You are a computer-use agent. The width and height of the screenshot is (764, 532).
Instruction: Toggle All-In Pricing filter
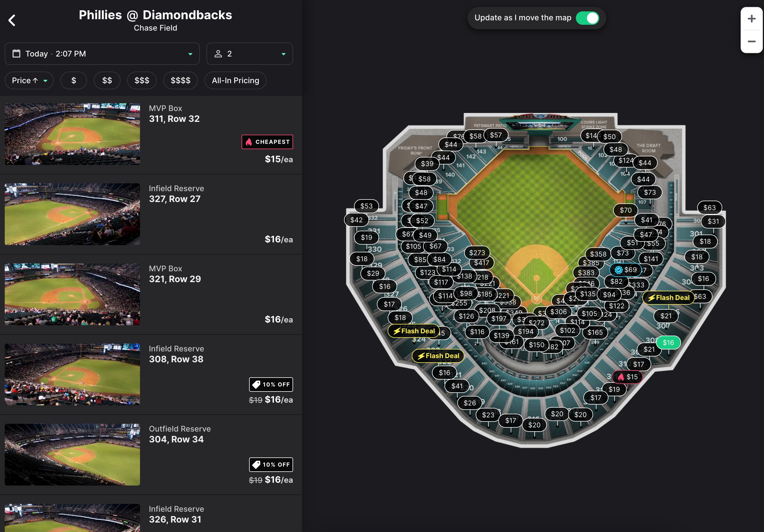235,80
